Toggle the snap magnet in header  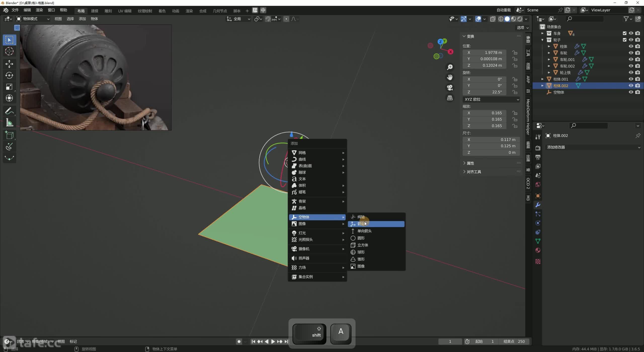268,19
